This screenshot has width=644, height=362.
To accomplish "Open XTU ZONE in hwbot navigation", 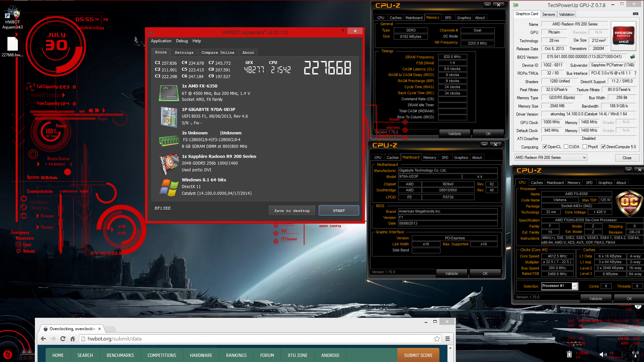I will coord(298,355).
